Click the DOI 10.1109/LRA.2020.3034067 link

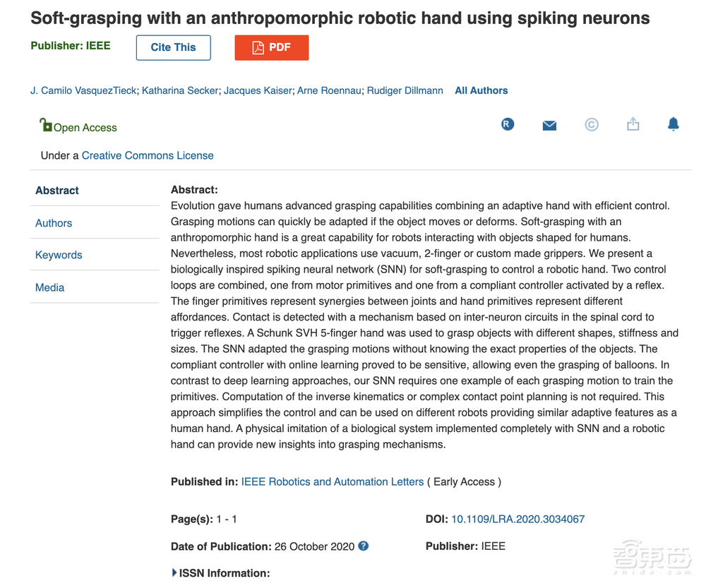(x=518, y=519)
